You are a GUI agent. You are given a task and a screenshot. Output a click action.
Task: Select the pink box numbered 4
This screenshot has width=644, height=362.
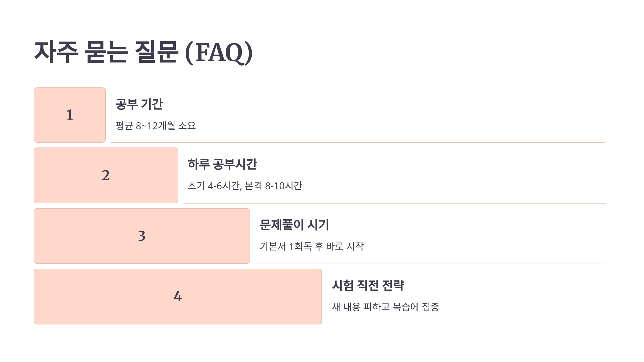[178, 297]
